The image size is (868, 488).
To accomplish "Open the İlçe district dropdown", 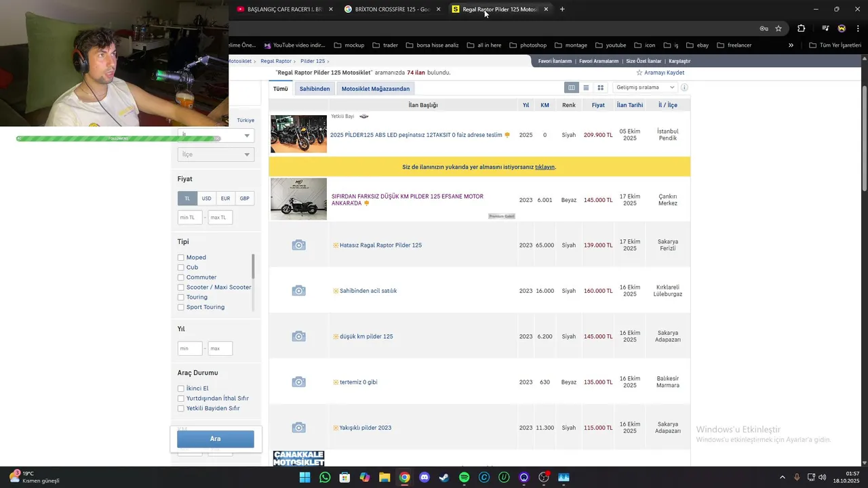I will coord(216,155).
